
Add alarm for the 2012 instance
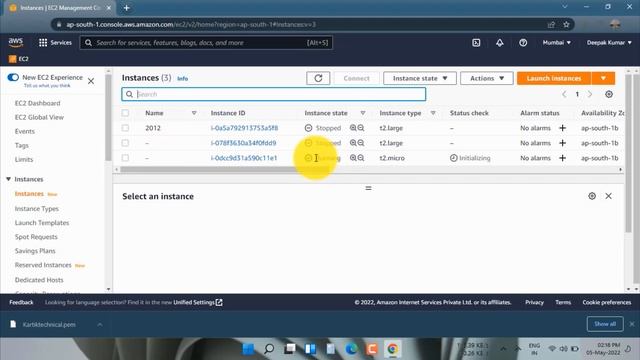(x=562, y=128)
